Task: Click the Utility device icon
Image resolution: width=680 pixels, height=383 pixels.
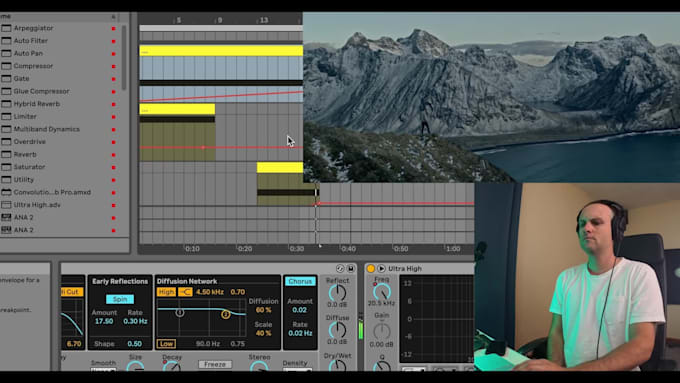Action: [x=6, y=179]
